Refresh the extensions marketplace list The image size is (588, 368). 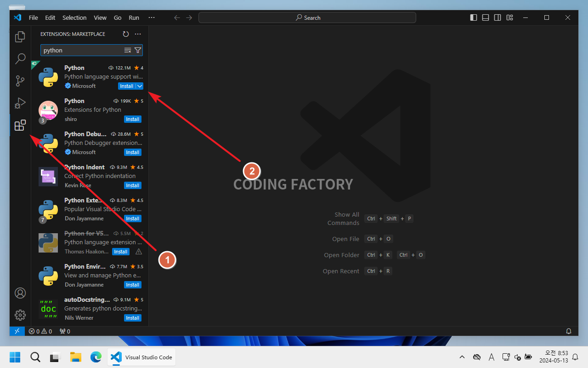coord(126,34)
